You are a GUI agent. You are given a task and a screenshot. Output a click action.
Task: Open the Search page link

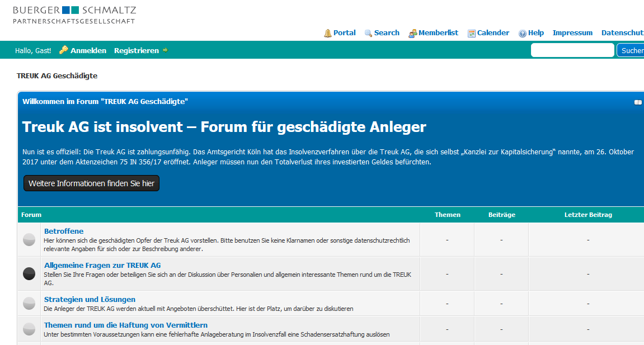coord(387,33)
